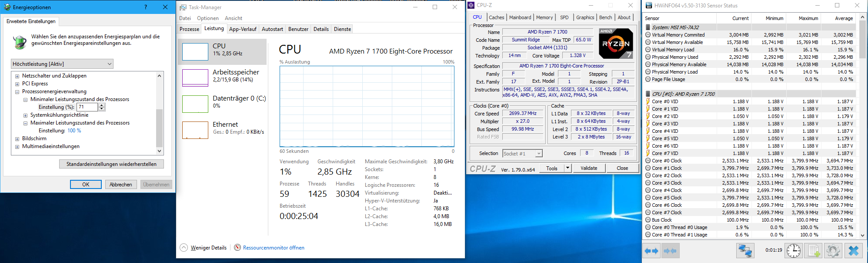Click clock icon beside Core #0 Clock row
The image size is (868, 263).
648,161
